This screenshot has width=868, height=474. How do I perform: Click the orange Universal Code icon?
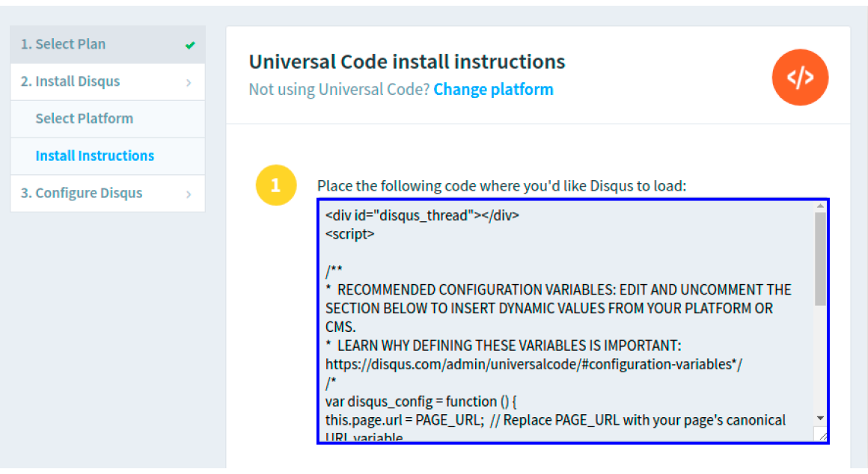pos(800,78)
